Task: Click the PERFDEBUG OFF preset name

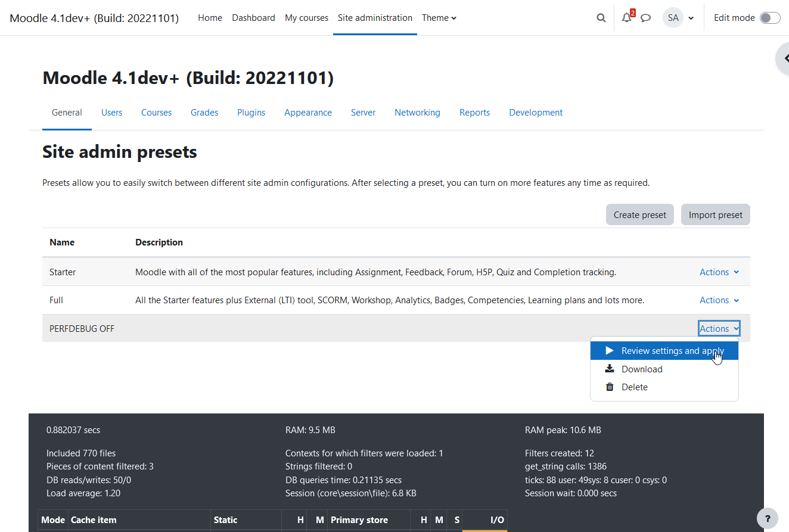Action: pyautogui.click(x=82, y=328)
